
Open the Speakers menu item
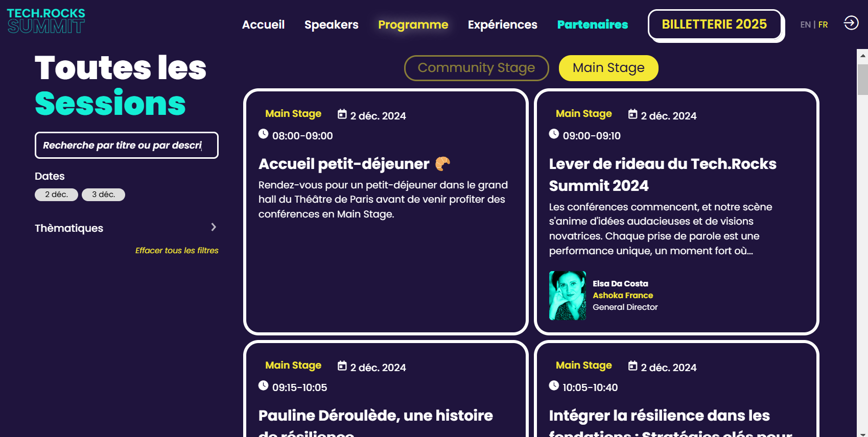pos(331,25)
